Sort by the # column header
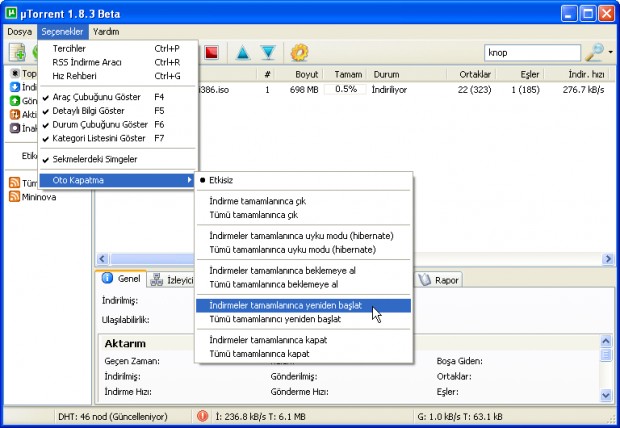This screenshot has height=428, width=620. [x=267, y=74]
